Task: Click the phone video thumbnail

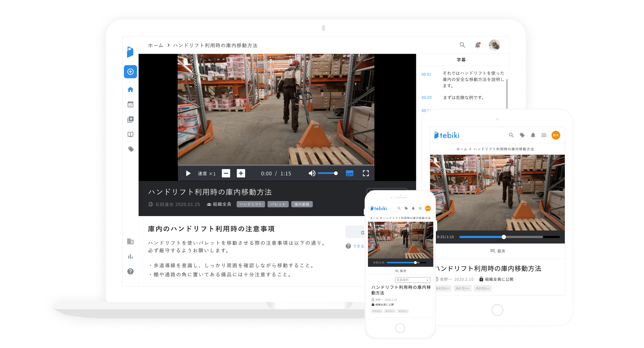Action: coord(401,240)
